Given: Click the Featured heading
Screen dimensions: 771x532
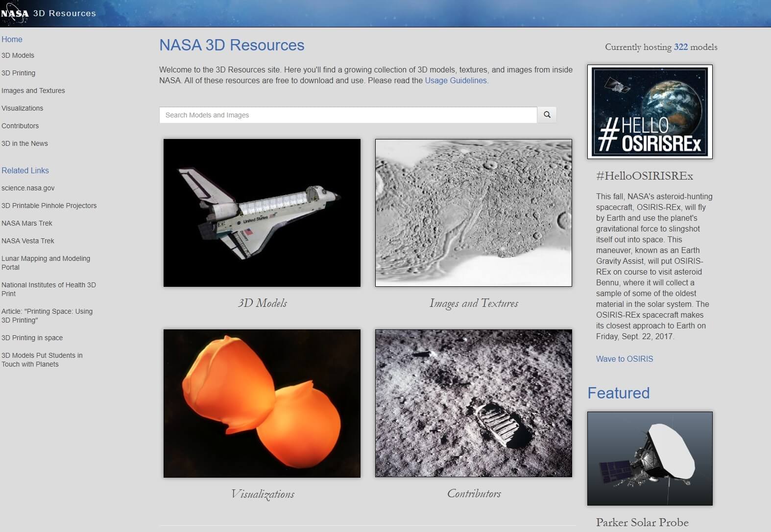Looking at the screenshot, I should (619, 393).
